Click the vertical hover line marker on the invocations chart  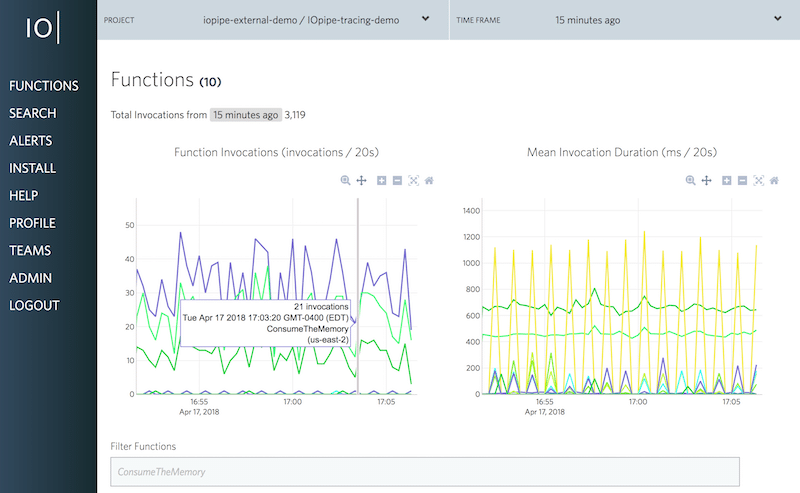pos(358,296)
